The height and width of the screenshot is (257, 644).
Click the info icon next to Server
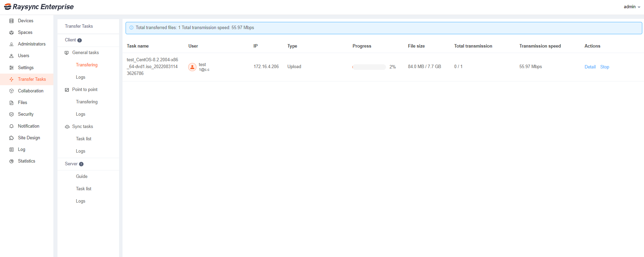pyautogui.click(x=81, y=164)
